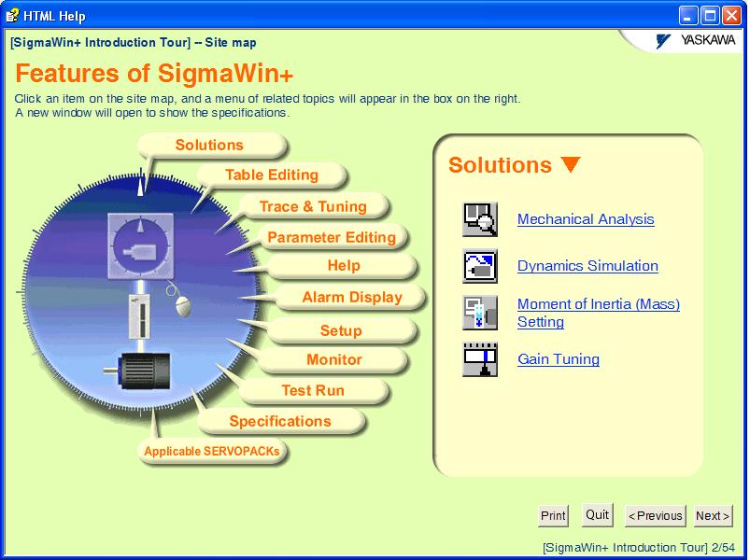Select Test Run on the site map
Screen dimensions: 750x560
[313, 390]
